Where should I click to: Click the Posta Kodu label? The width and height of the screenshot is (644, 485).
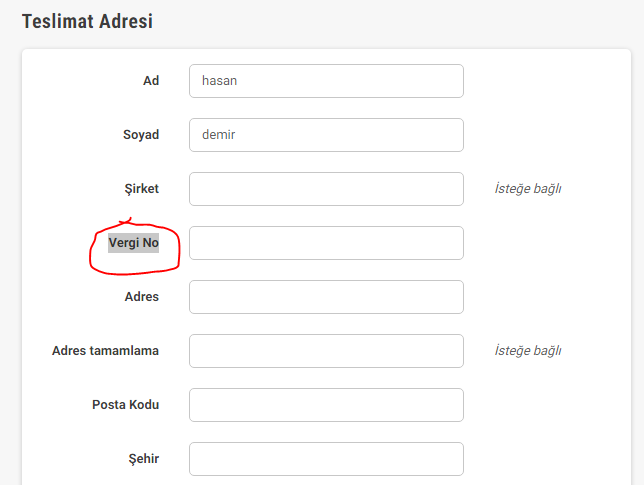click(x=126, y=405)
